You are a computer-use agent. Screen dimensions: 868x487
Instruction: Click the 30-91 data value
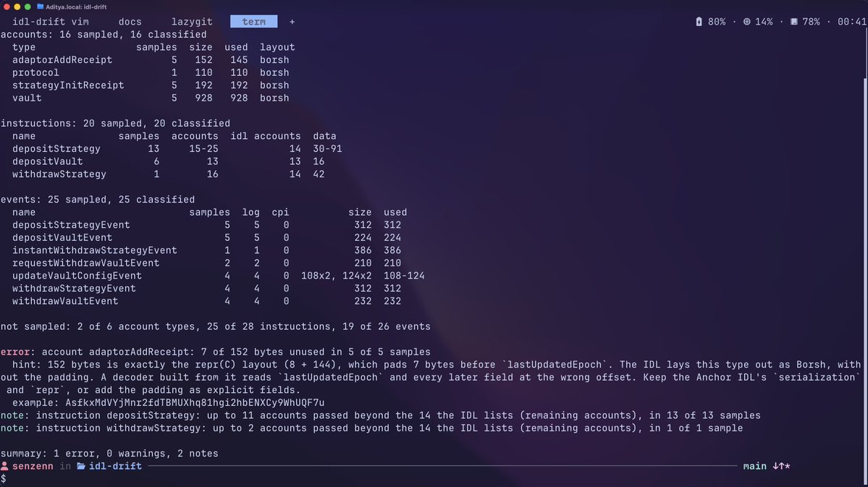(x=327, y=149)
